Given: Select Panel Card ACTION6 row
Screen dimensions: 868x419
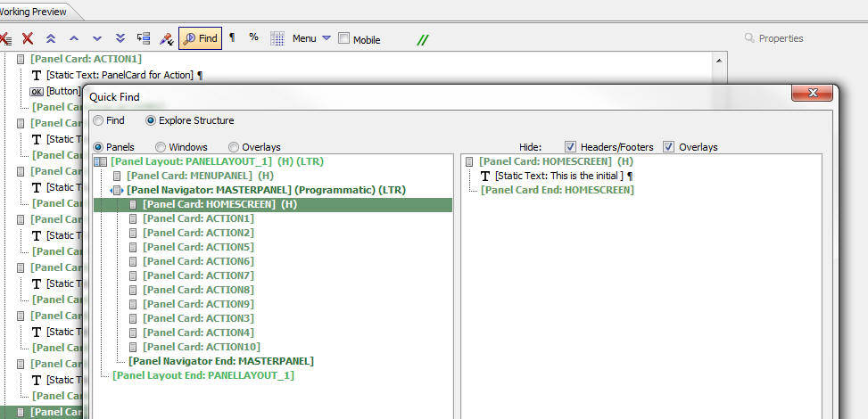Looking at the screenshot, I should [199, 262].
